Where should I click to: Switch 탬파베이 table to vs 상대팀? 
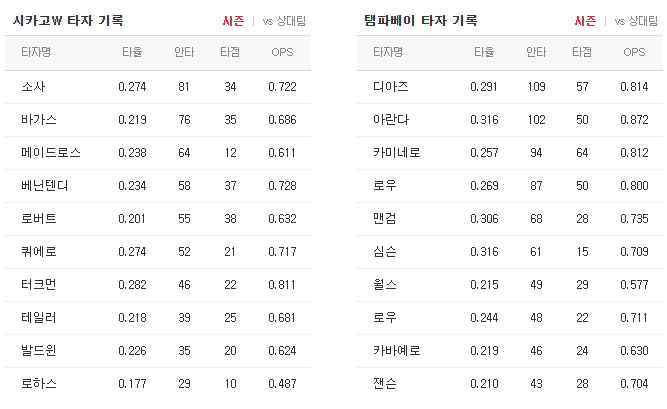[x=636, y=21]
